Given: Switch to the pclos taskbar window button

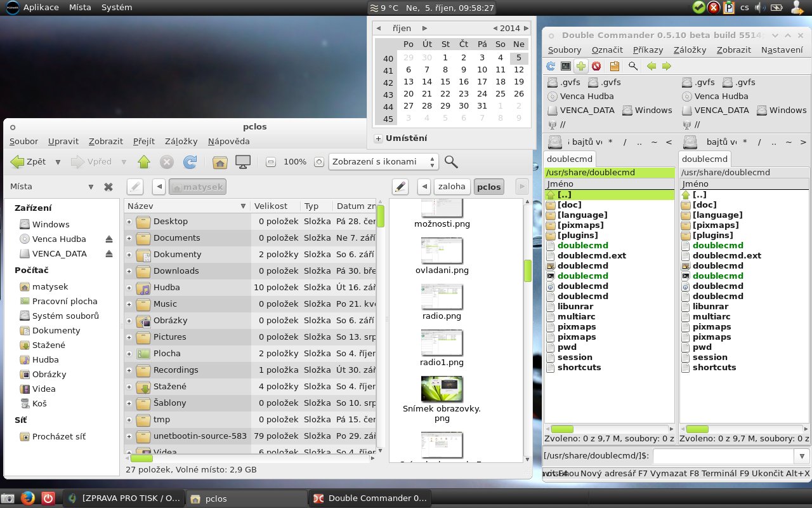Looking at the screenshot, I should pos(247,498).
